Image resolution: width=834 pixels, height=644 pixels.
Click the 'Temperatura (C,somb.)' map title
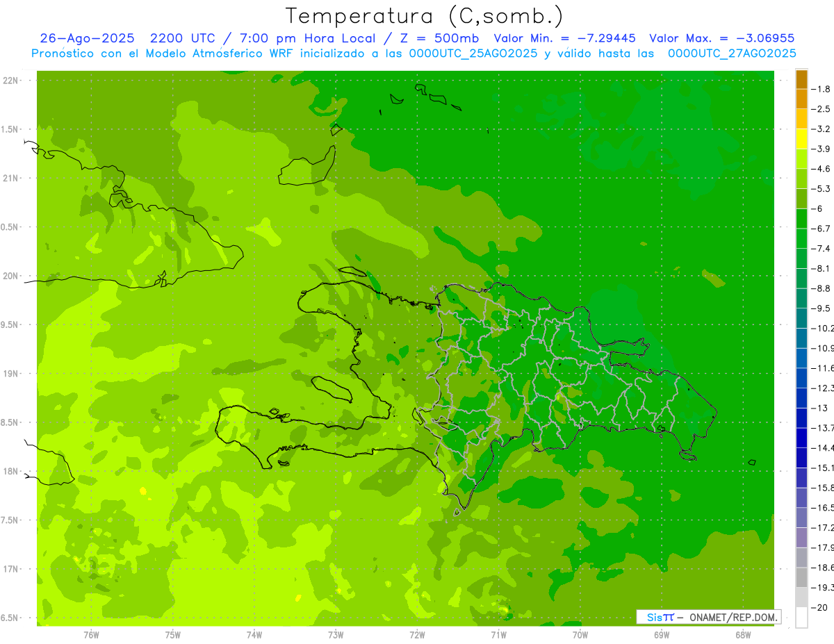pos(425,17)
